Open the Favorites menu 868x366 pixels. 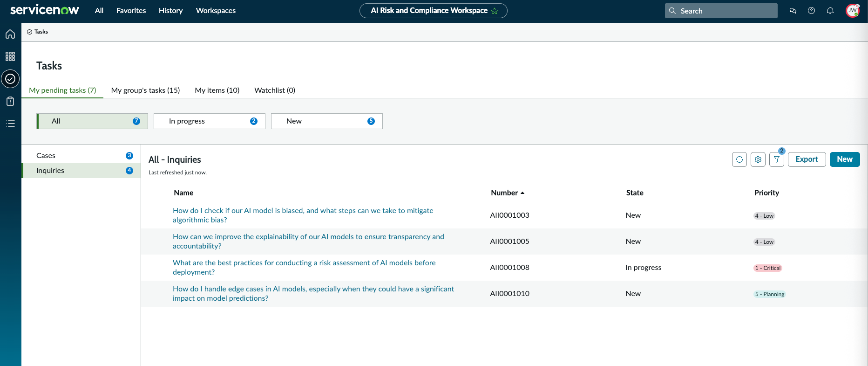[131, 11]
